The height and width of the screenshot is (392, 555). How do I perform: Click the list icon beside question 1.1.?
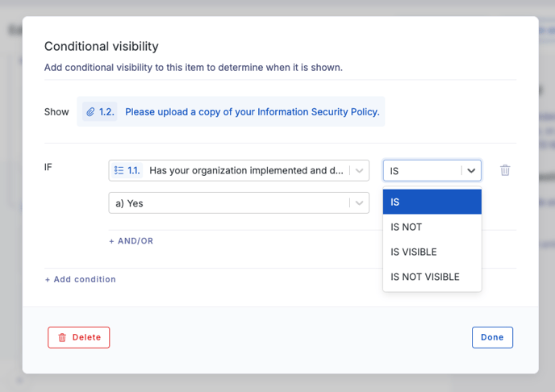point(119,170)
